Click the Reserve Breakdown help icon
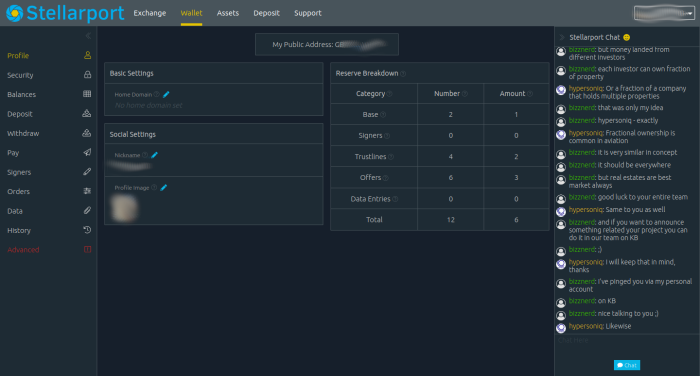The width and height of the screenshot is (700, 376). tap(403, 74)
